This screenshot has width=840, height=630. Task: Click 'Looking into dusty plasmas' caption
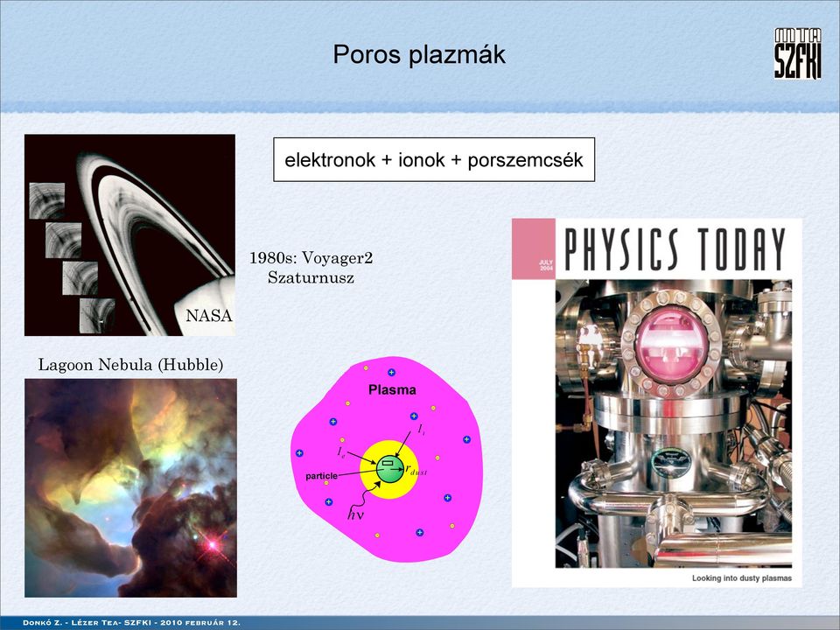tap(741, 578)
